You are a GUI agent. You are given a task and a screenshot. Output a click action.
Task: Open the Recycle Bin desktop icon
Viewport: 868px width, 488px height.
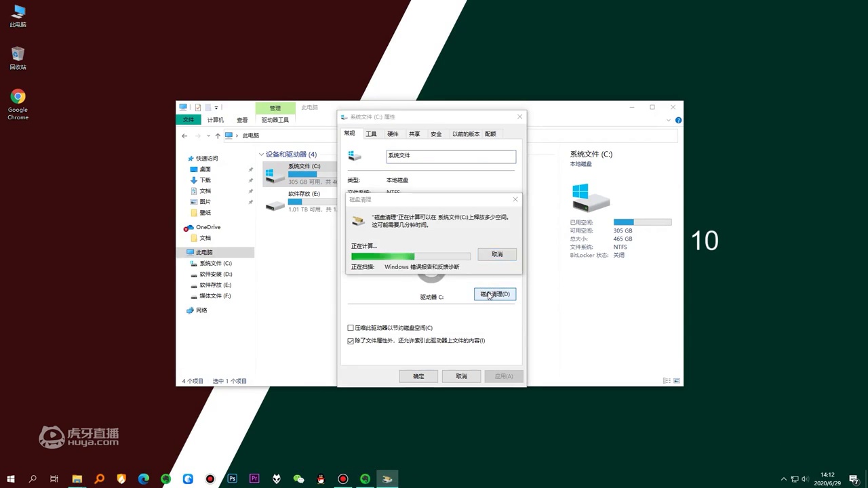tap(18, 58)
